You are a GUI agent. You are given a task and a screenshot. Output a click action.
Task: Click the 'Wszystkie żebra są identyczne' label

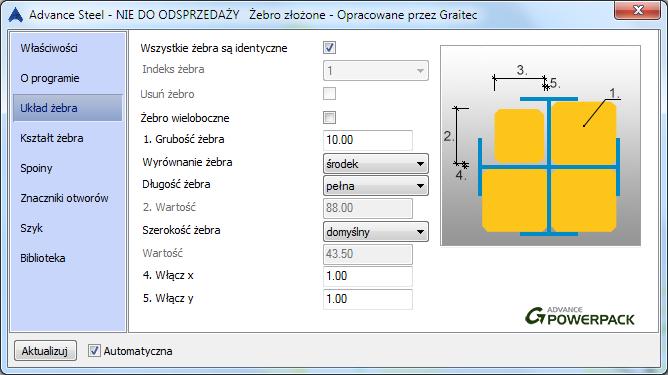(x=214, y=48)
